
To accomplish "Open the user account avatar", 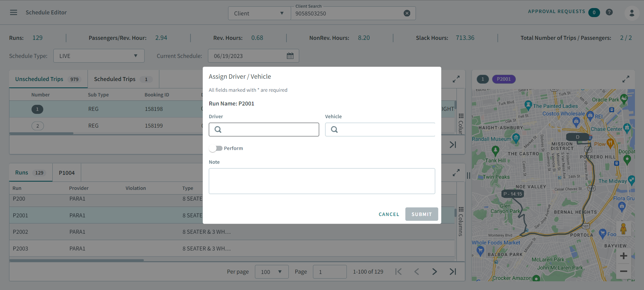I will 632,13.
